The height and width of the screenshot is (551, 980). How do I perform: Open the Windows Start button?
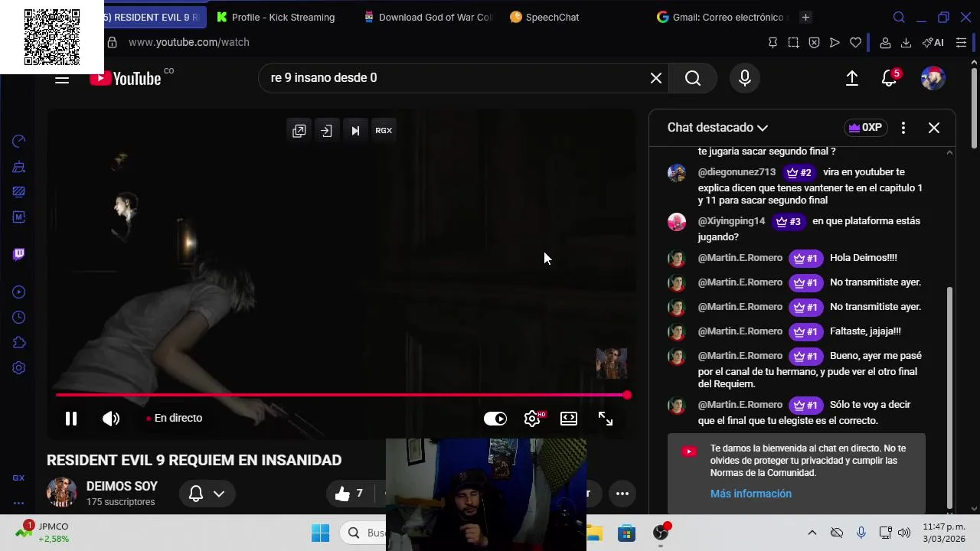[320, 533]
